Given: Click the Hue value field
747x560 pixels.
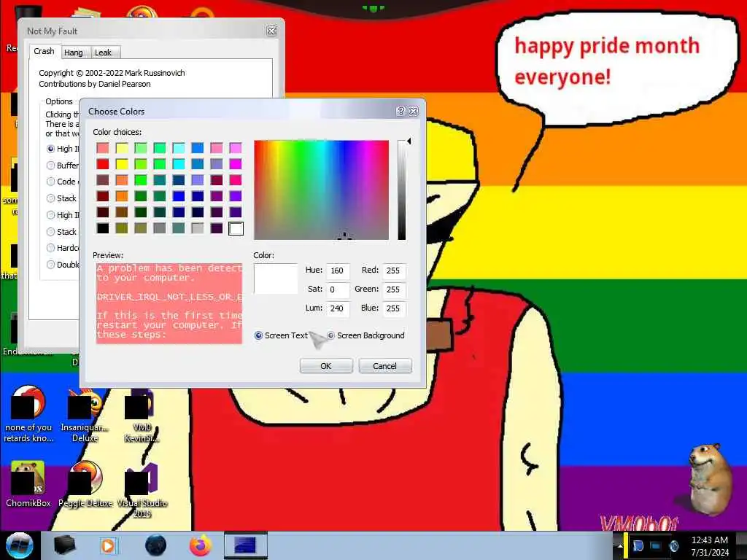Looking at the screenshot, I should (338, 271).
